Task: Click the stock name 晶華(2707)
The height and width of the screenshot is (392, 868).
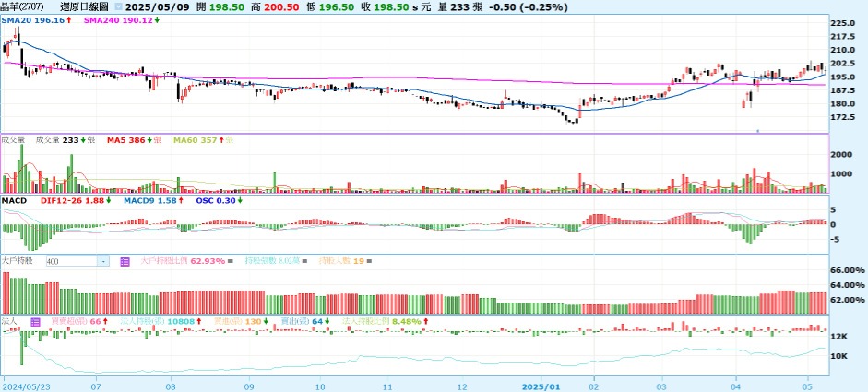Action: 23,7
